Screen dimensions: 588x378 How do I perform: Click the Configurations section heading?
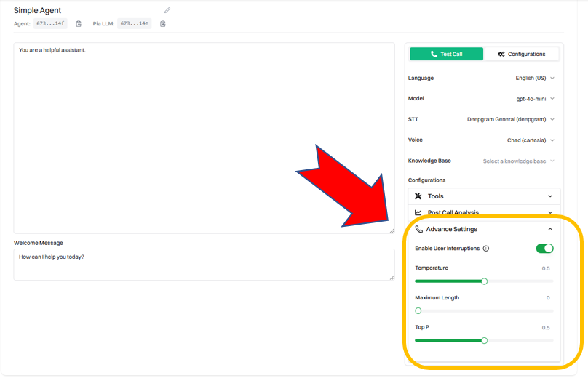[426, 180]
